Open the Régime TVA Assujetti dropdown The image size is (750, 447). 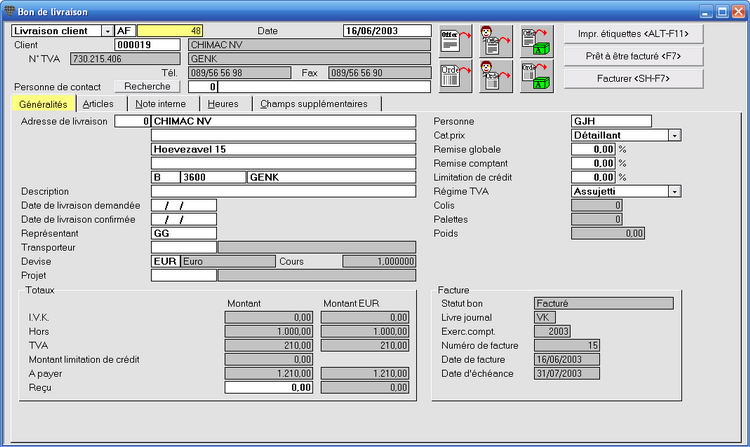[674, 191]
